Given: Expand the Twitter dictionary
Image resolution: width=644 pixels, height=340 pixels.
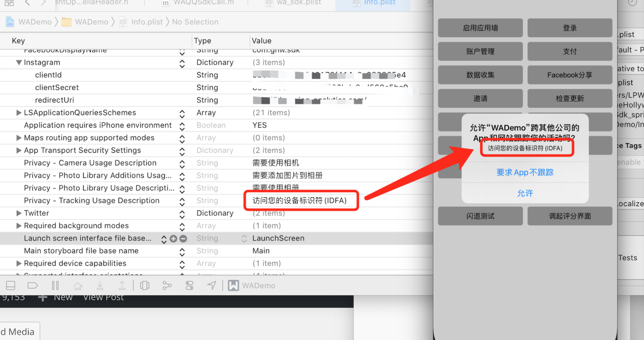Looking at the screenshot, I should pos(19,213).
